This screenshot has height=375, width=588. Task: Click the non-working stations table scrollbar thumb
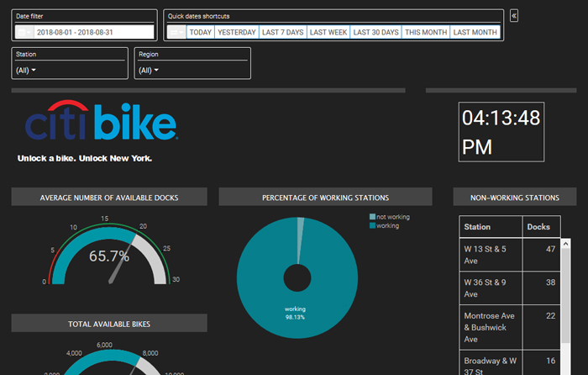coord(565,294)
